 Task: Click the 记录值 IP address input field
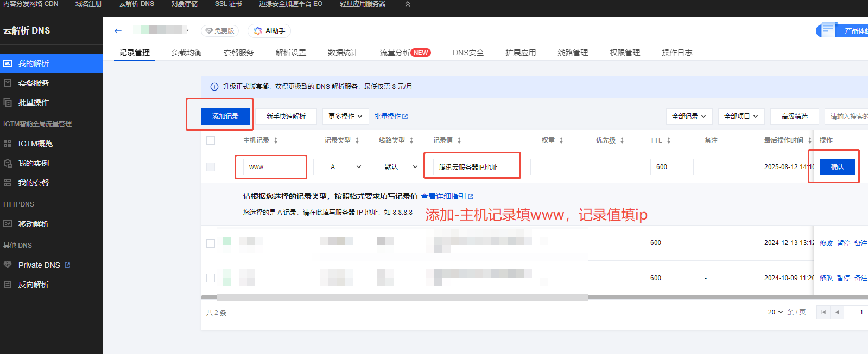tap(481, 167)
